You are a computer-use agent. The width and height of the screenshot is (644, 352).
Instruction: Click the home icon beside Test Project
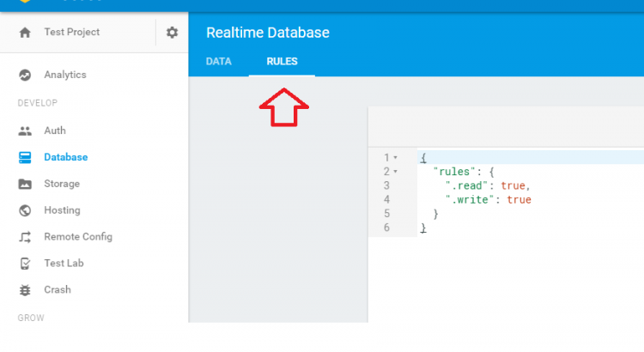pos(25,33)
